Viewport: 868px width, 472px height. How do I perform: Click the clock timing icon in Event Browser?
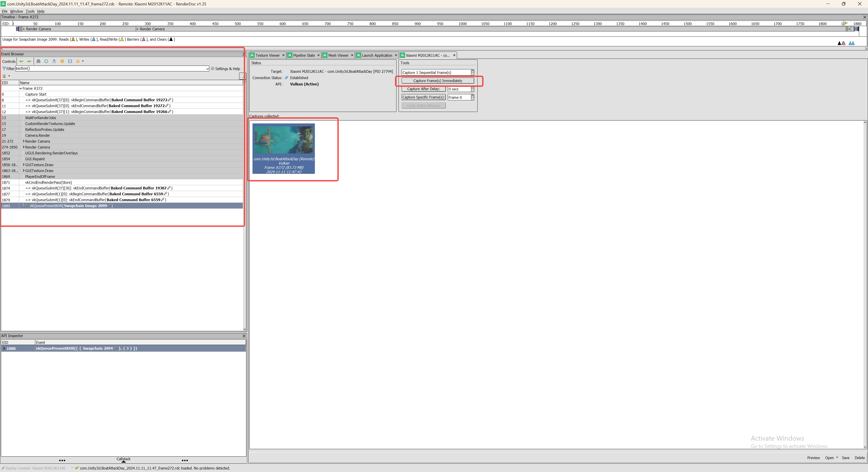pos(46,61)
